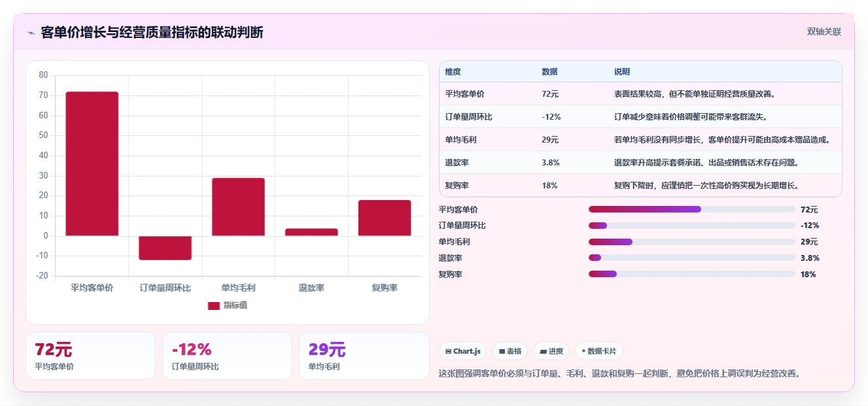
Task: Click the -12% table cell
Action: point(551,117)
